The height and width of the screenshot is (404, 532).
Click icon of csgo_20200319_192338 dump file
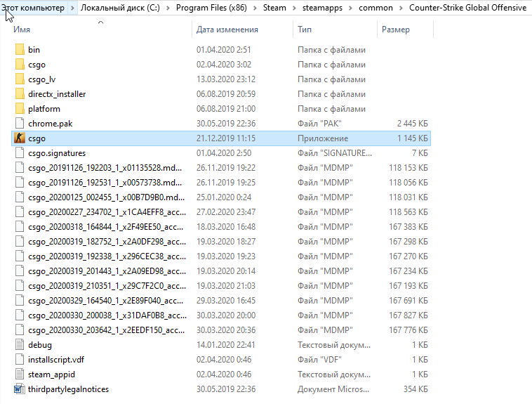point(20,256)
